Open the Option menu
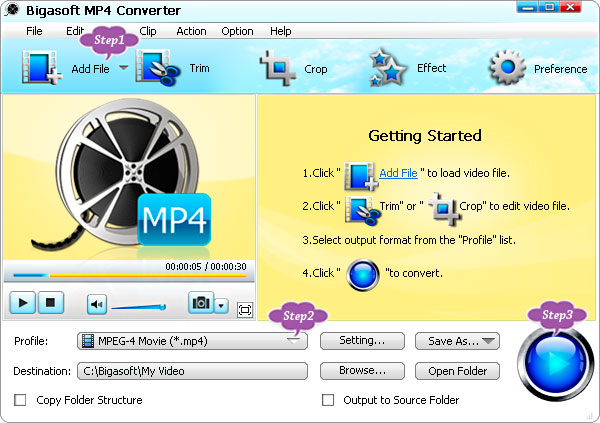 237,31
